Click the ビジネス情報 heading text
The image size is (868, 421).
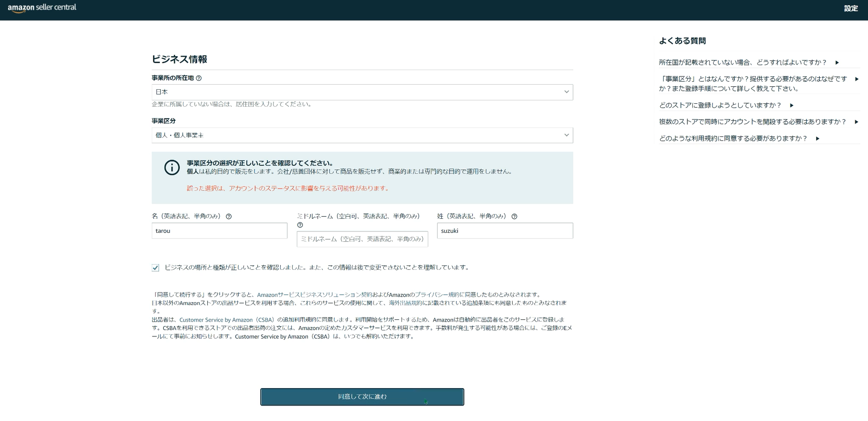pyautogui.click(x=179, y=59)
